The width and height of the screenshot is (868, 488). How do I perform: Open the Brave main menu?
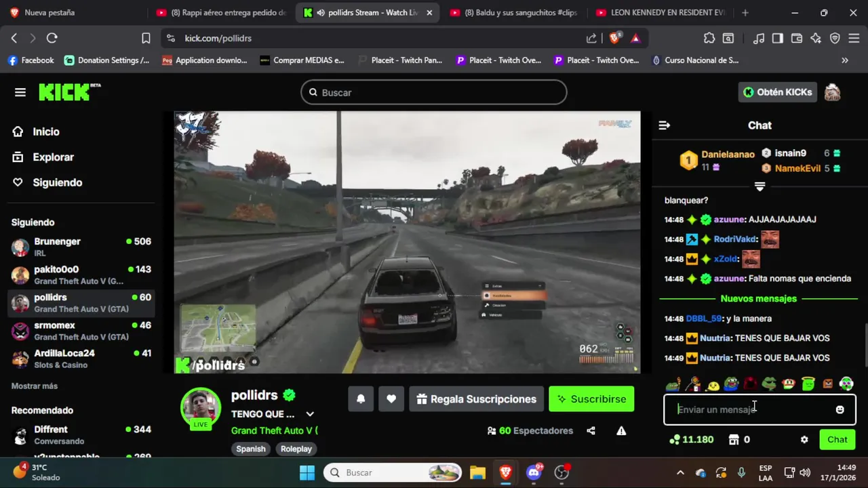tap(854, 39)
